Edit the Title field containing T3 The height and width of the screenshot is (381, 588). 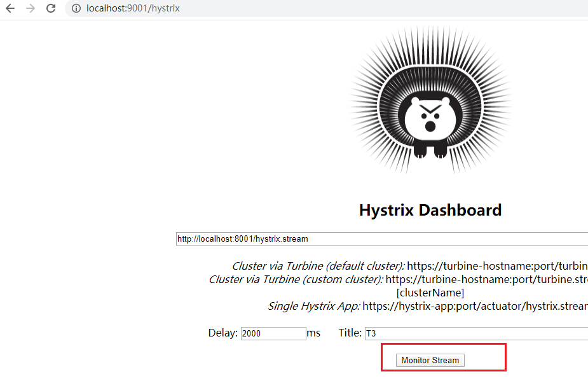[476, 333]
